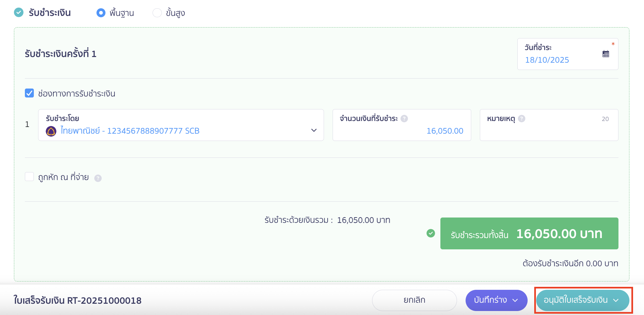Viewport: 644px width, 315px height.
Task: Click the บันทึกร่าง button
Action: click(x=490, y=300)
